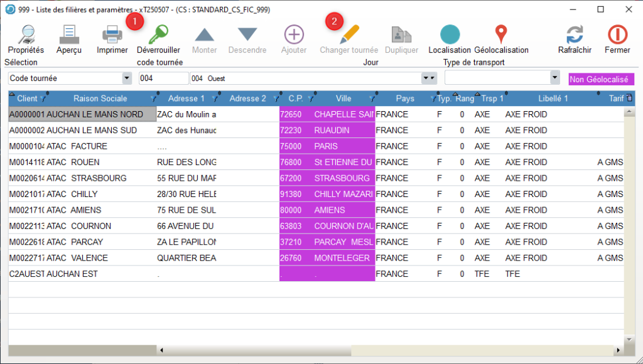Print the list with Imprimer
This screenshot has height=364, width=643.
(112, 38)
